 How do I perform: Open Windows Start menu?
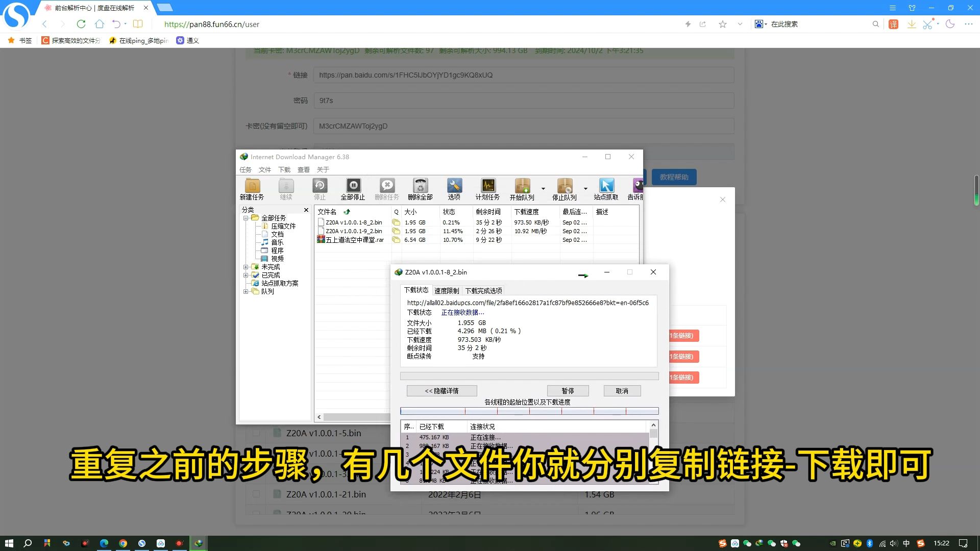(x=9, y=543)
